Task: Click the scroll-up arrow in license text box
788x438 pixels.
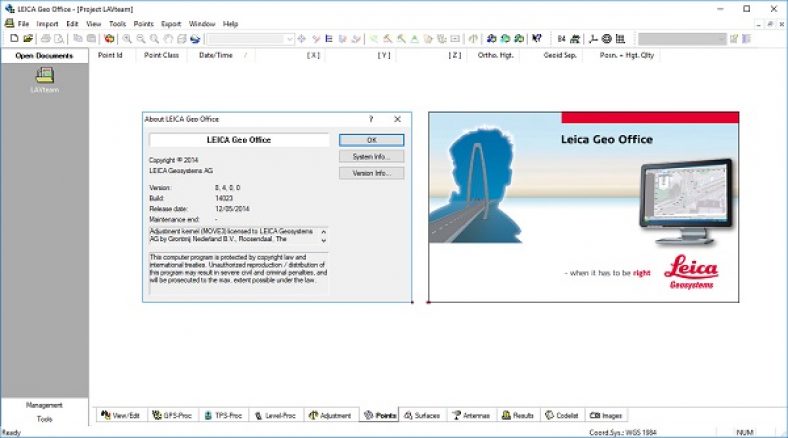Action: (324, 232)
